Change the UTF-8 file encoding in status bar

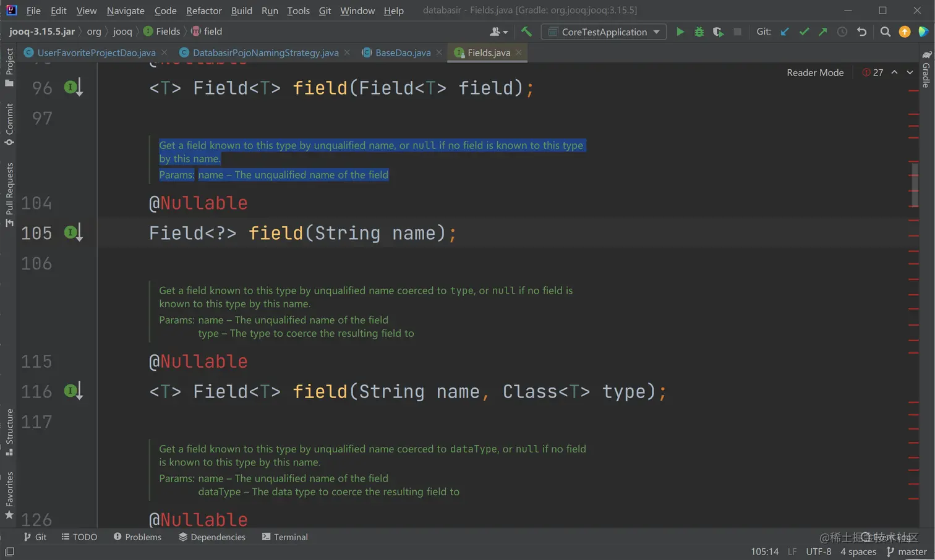pos(819,551)
